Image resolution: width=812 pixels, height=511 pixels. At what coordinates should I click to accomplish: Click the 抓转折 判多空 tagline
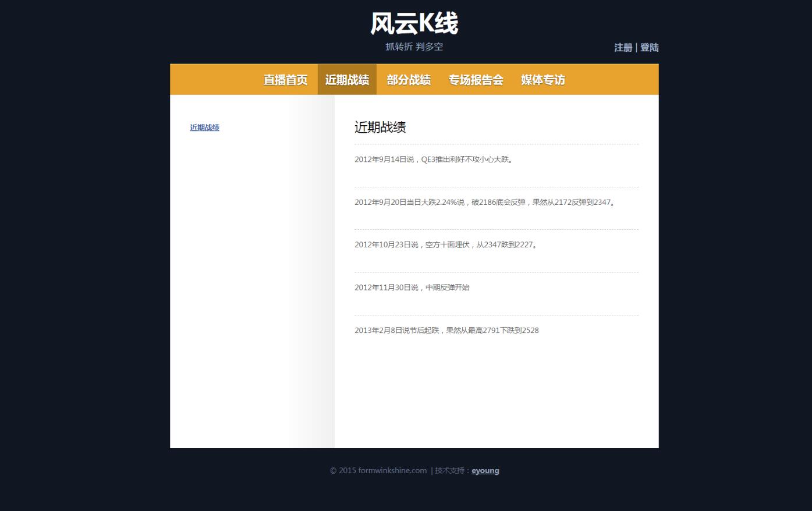[x=414, y=47]
